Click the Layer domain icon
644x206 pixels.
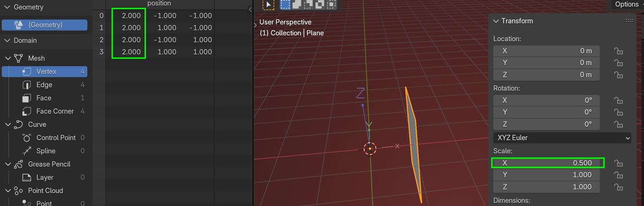pos(27,177)
